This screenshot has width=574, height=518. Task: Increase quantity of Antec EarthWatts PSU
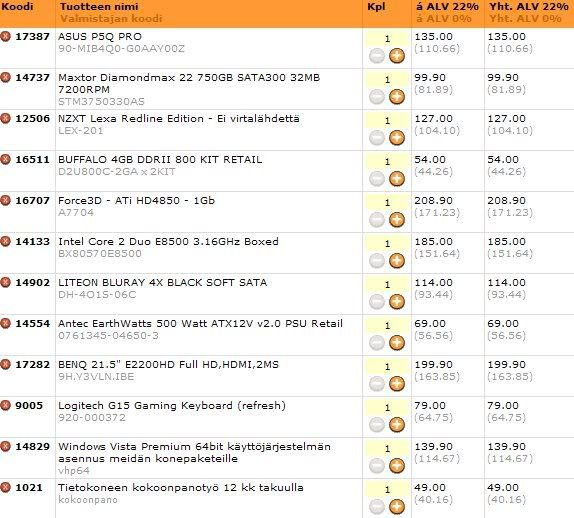[397, 343]
